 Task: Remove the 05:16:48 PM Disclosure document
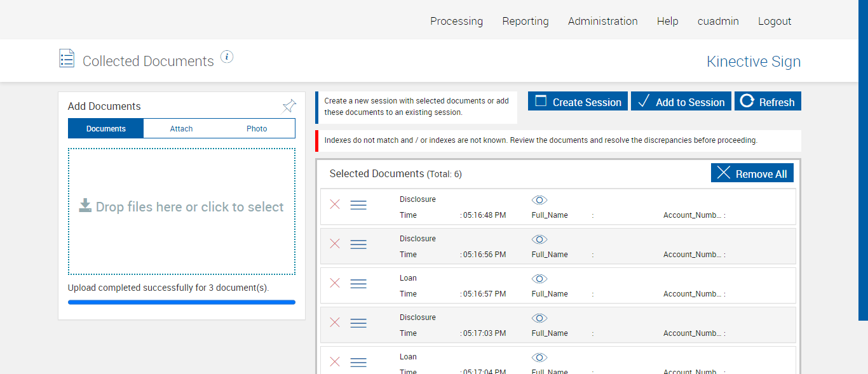coord(335,204)
